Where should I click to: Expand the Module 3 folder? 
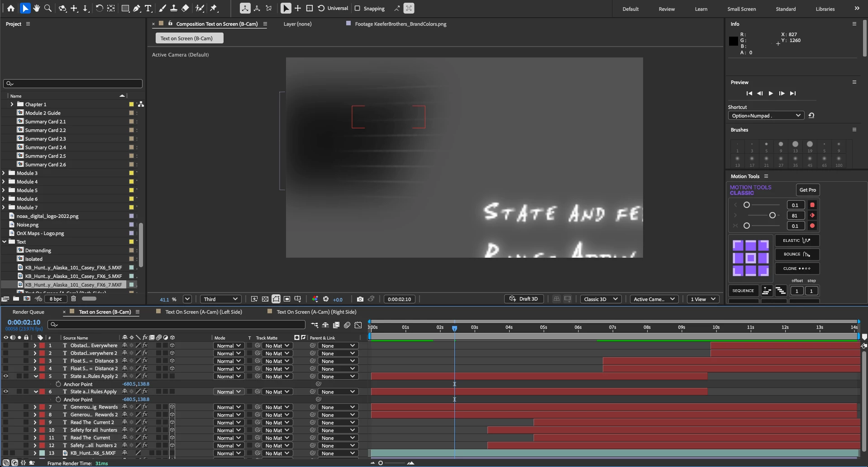[4, 173]
